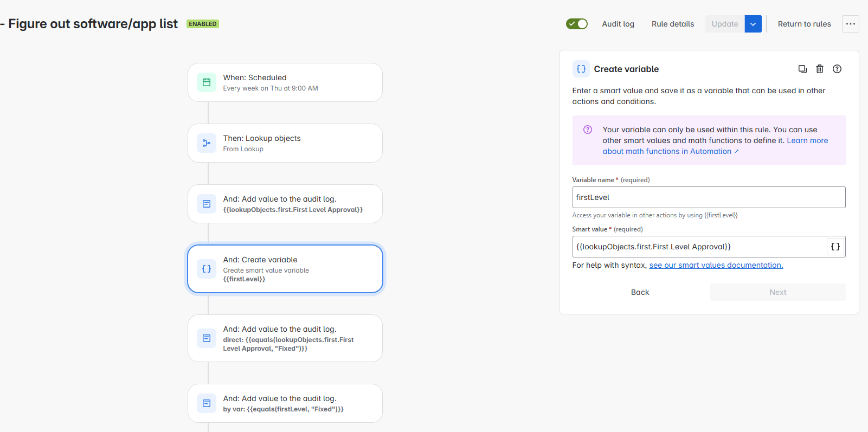
Task: Open the Audit log tab
Action: 618,24
